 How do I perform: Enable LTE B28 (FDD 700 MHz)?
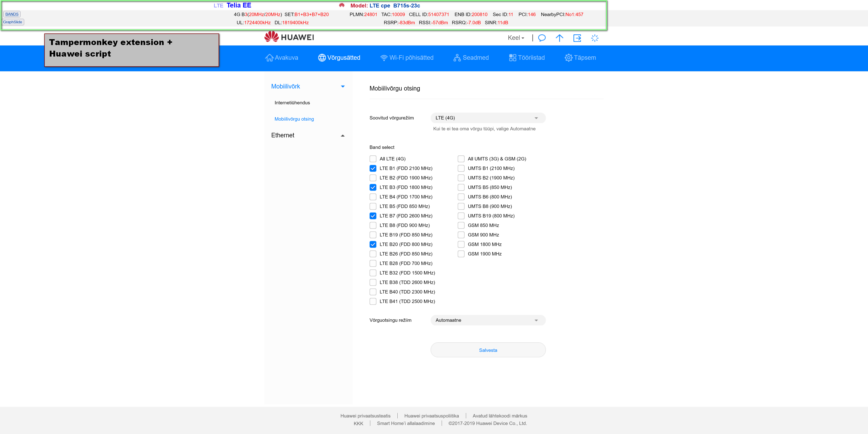click(x=373, y=263)
